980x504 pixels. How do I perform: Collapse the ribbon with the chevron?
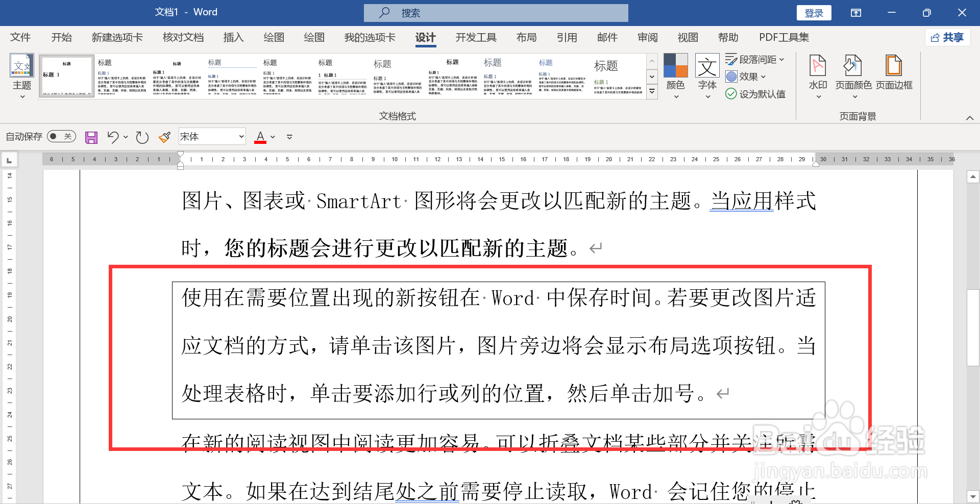pyautogui.click(x=971, y=118)
